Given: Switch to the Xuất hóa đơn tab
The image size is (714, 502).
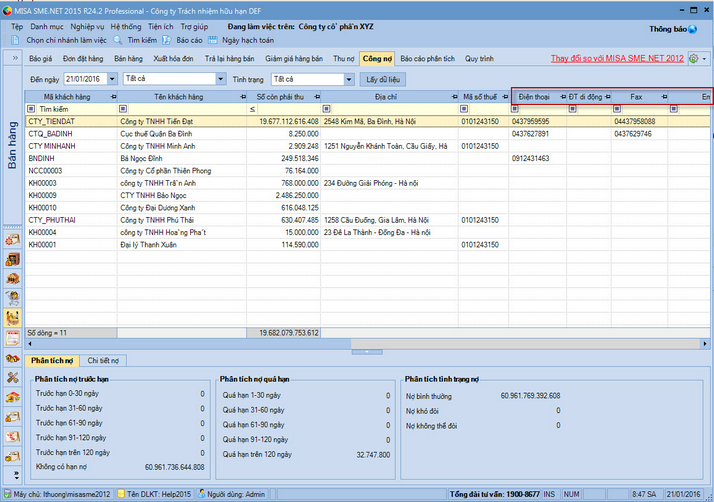Looking at the screenshot, I should tap(173, 58).
